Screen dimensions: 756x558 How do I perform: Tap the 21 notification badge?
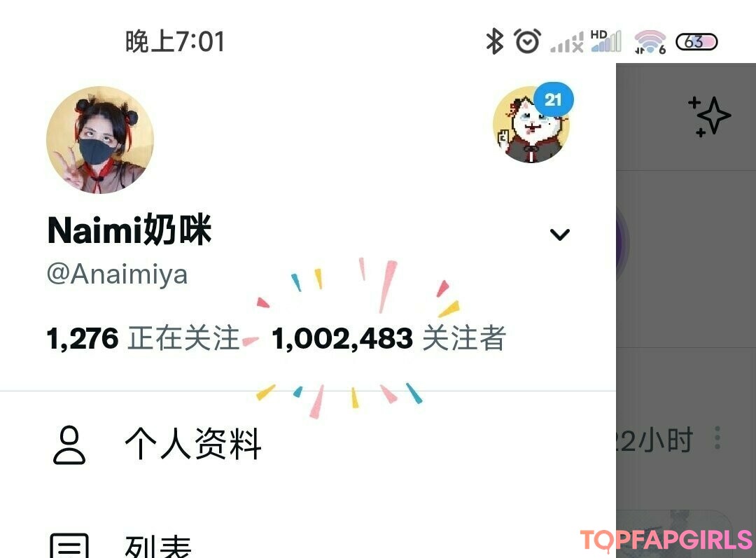point(553,100)
